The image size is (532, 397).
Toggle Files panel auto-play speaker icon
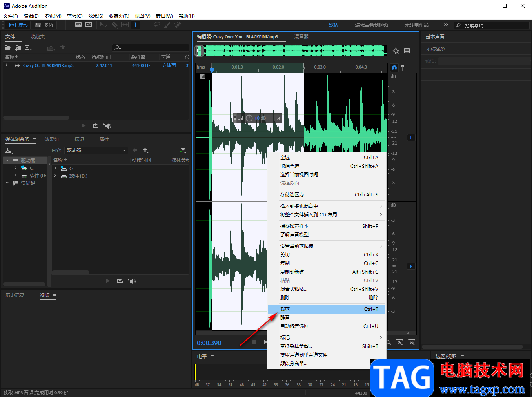click(107, 126)
